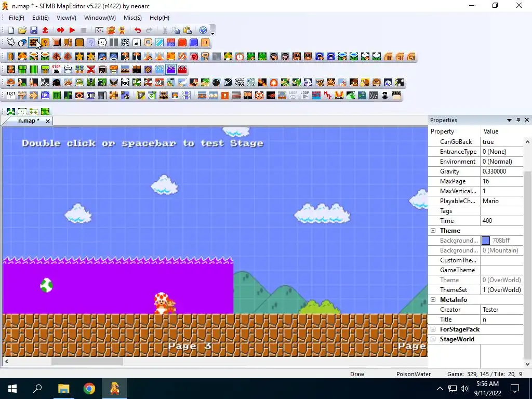Screen dimensions: 532x399
Task: Open File Explorer from the taskbar
Action: pos(63,389)
